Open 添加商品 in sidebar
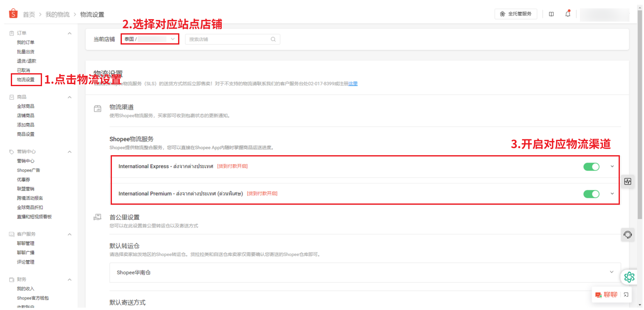 [26, 125]
